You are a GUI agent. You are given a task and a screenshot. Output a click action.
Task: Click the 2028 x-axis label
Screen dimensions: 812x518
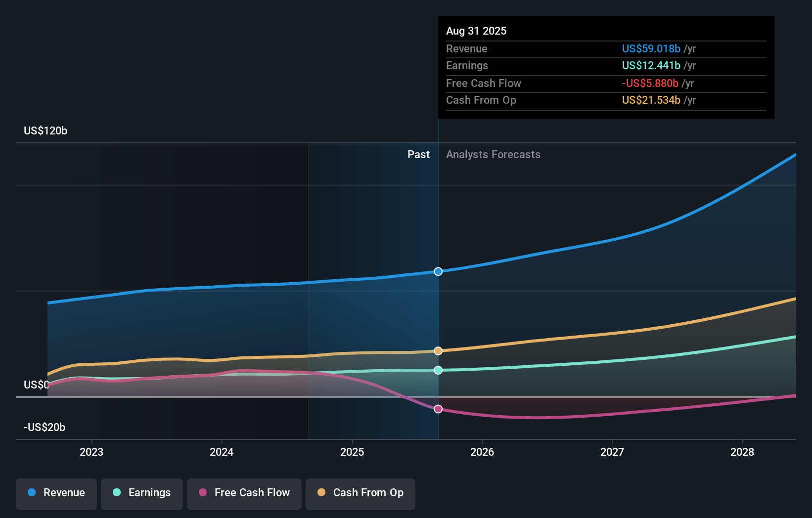click(x=742, y=452)
